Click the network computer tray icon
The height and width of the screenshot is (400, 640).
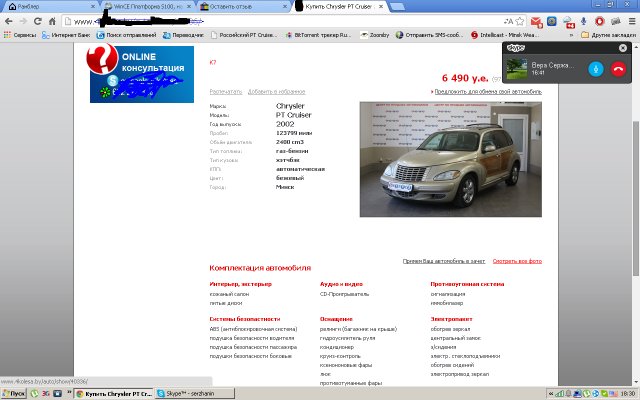tap(577, 394)
